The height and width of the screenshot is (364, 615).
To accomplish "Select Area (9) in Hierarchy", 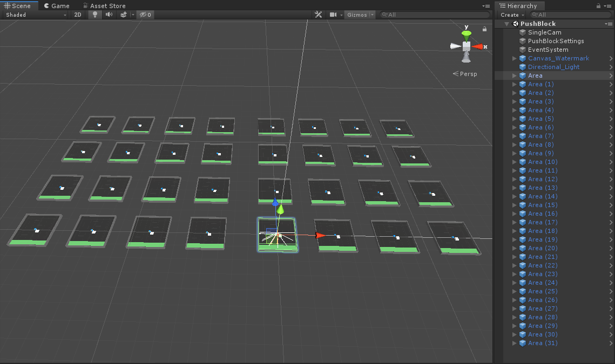I will tap(540, 153).
